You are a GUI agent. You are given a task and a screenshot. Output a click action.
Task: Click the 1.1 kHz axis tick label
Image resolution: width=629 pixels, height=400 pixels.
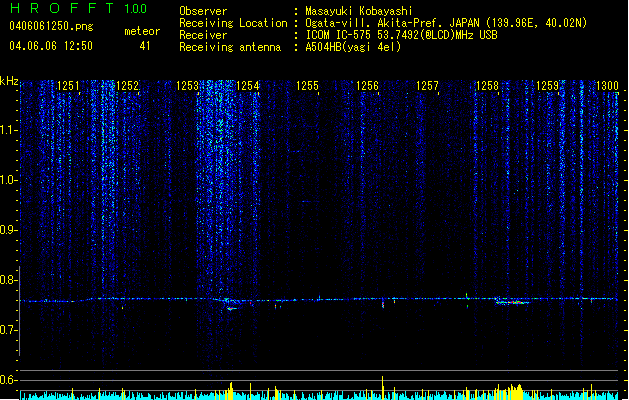click(x=9, y=130)
